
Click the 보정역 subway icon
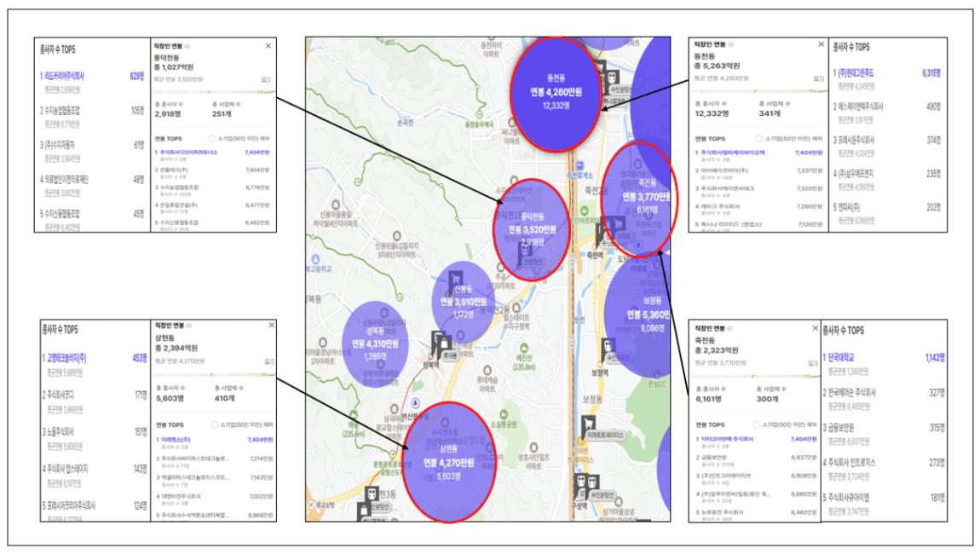point(608,348)
